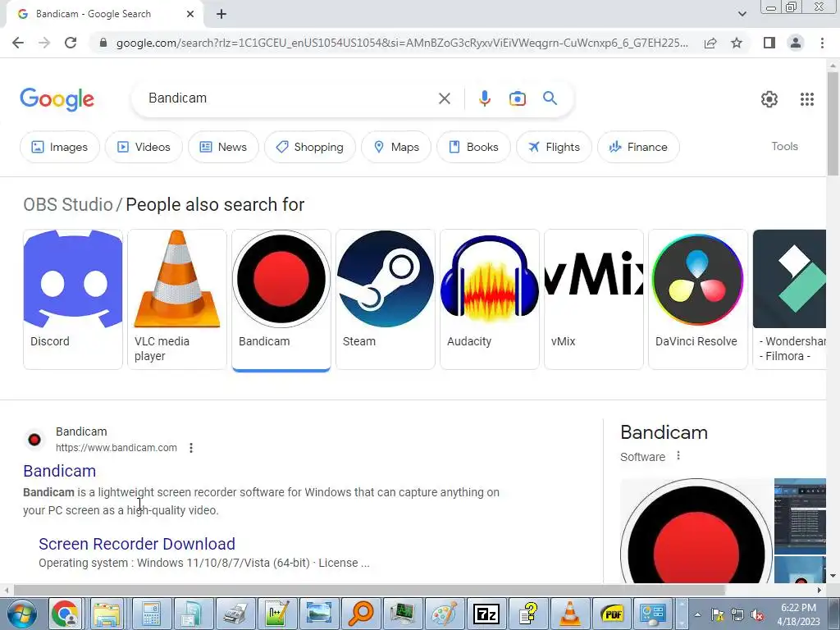Image resolution: width=840 pixels, height=630 pixels.
Task: Switch to the News results tab
Action: pyautogui.click(x=223, y=147)
